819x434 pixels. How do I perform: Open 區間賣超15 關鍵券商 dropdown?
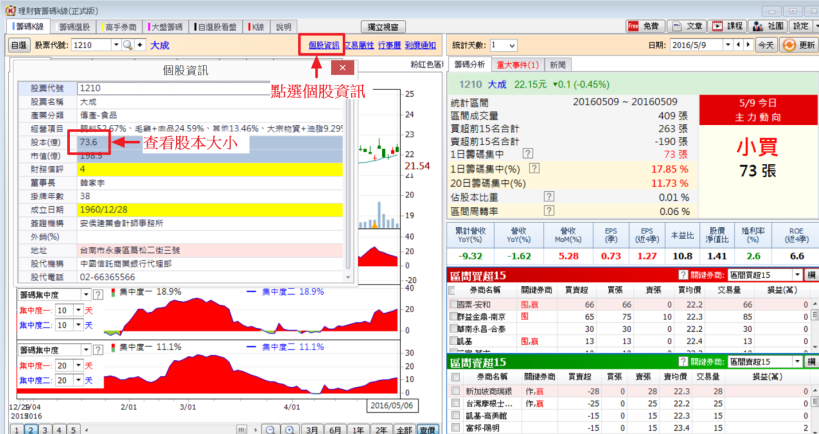pos(798,361)
